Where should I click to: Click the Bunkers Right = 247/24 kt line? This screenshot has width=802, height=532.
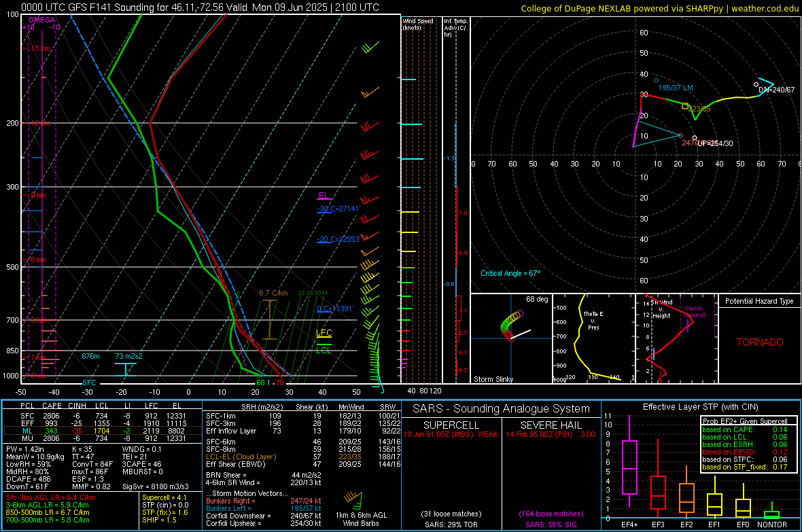[263, 501]
